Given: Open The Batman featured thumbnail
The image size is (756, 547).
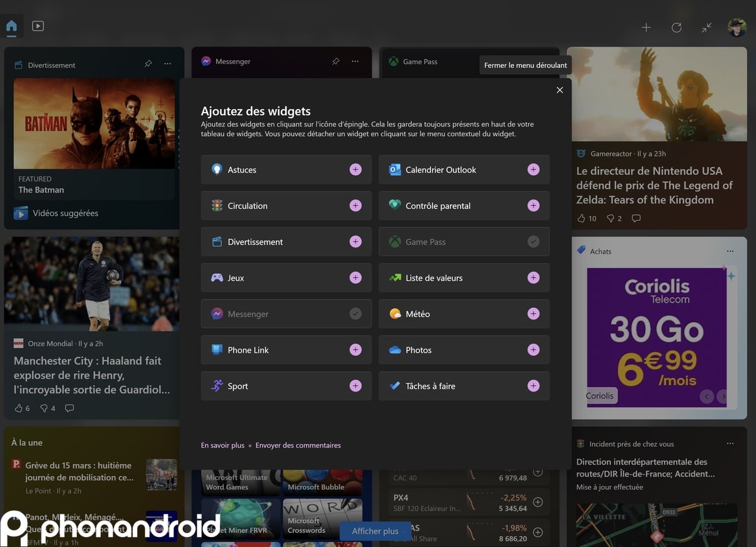Looking at the screenshot, I should (x=94, y=123).
